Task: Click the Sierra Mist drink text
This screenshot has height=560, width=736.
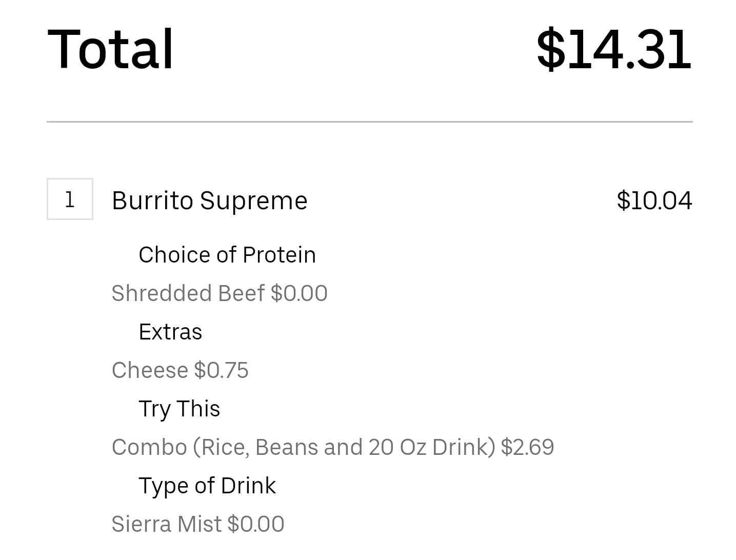Action: click(x=166, y=524)
